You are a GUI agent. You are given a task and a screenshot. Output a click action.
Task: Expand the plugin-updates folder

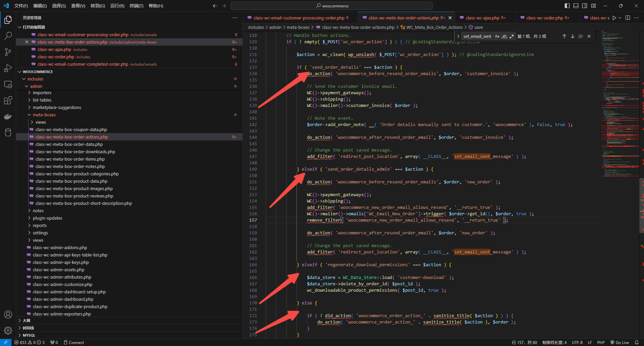(47, 218)
